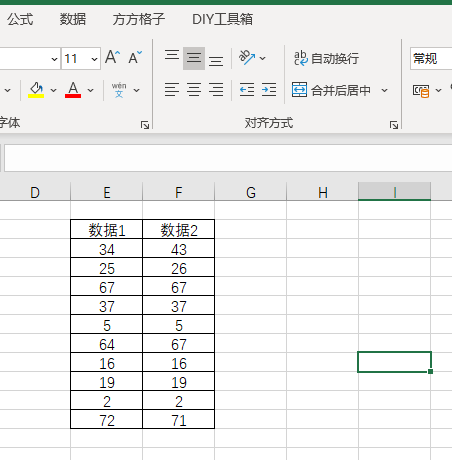Decrease the cell indent

247,90
